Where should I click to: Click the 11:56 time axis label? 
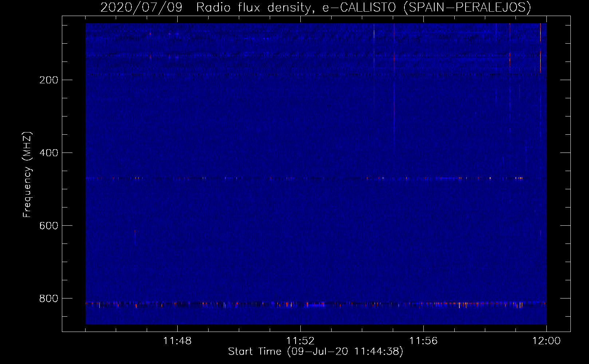423,341
